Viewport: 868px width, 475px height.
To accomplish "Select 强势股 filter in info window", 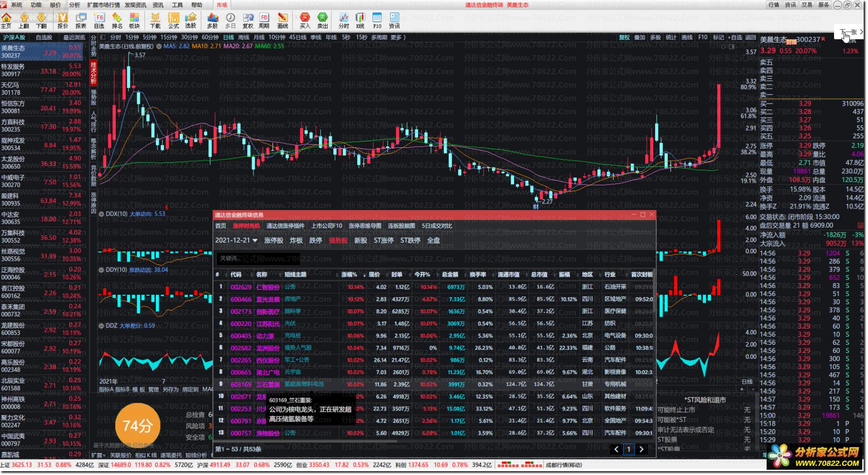I will coord(338,241).
